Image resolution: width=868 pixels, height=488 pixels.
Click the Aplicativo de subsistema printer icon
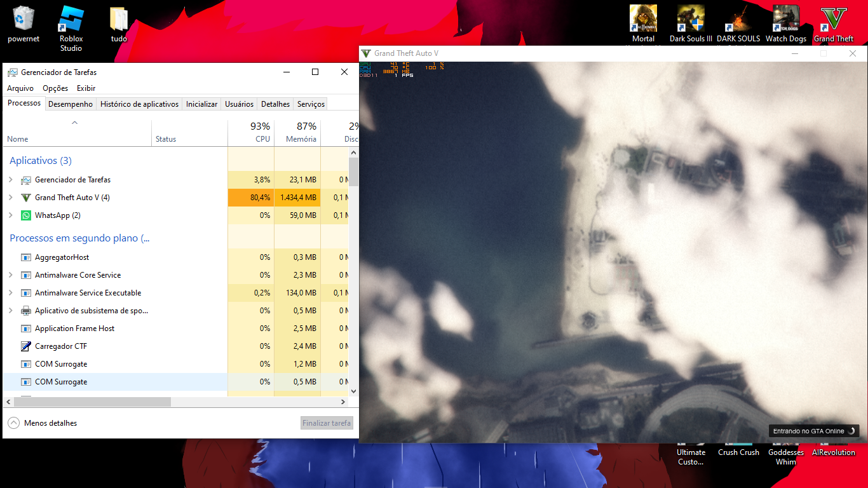click(26, 311)
